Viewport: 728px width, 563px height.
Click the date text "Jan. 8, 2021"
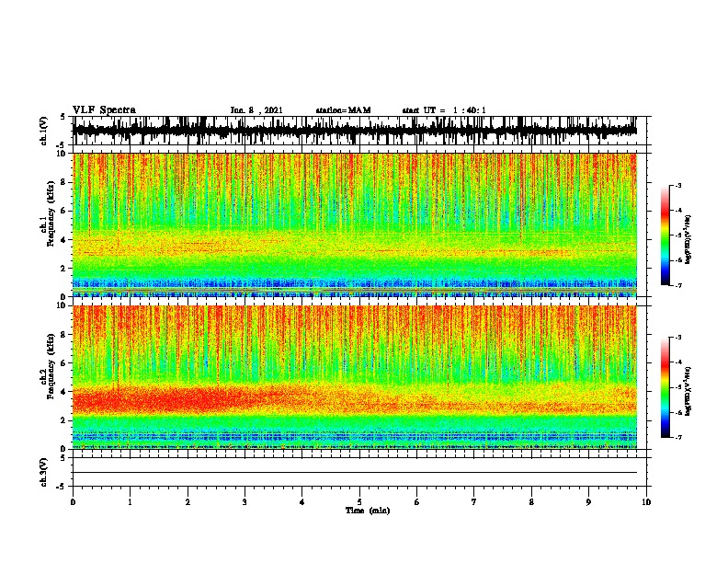(x=256, y=110)
